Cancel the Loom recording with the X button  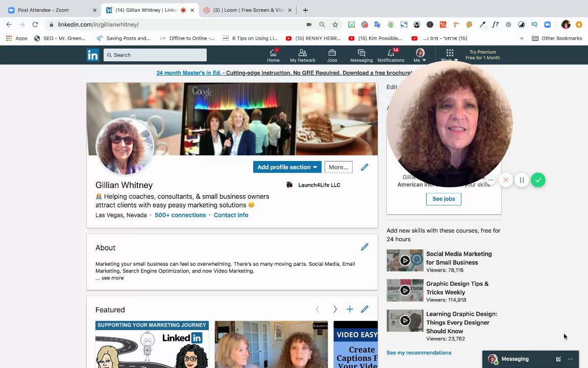click(505, 180)
